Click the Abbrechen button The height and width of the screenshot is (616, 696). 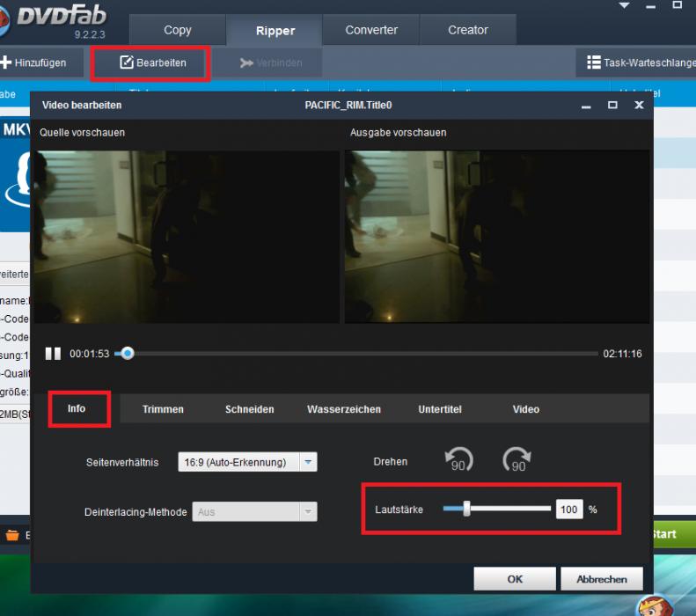pos(602,579)
